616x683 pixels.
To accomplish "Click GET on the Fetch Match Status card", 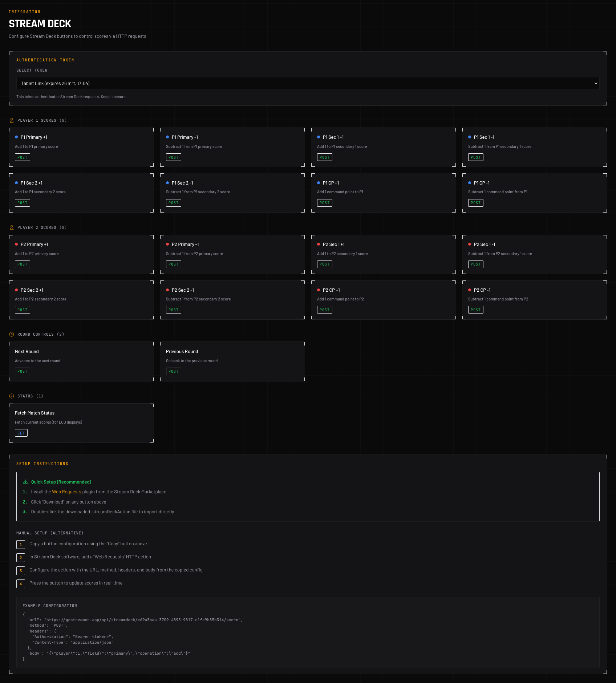I will [x=21, y=433].
